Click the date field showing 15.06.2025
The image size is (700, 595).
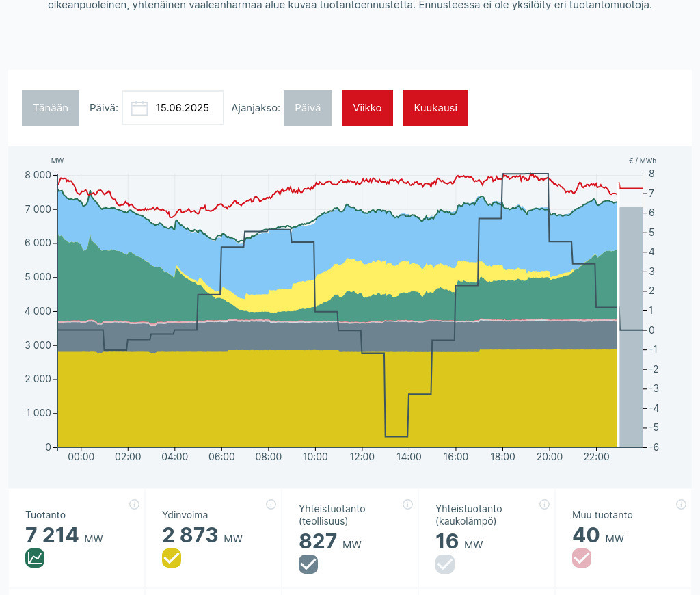182,108
